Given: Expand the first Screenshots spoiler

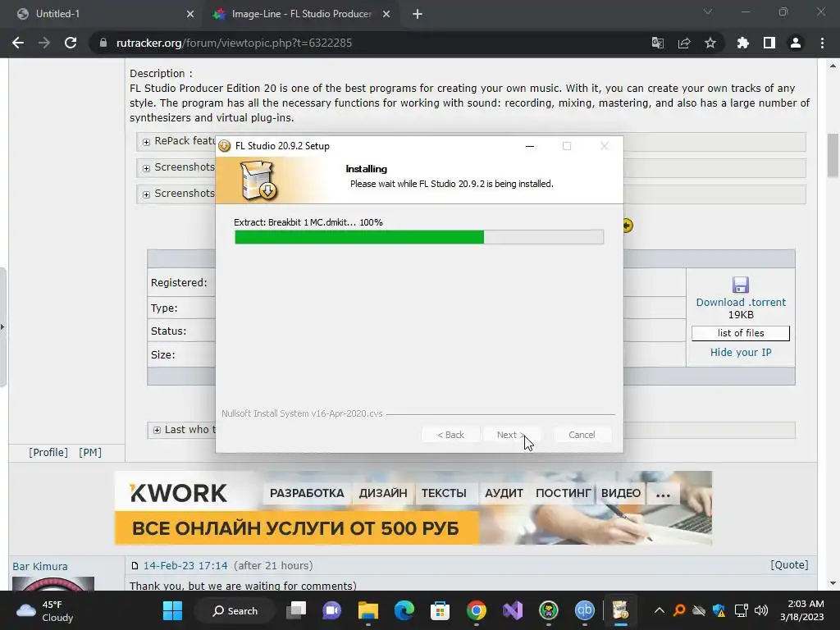Looking at the screenshot, I should tap(146, 168).
